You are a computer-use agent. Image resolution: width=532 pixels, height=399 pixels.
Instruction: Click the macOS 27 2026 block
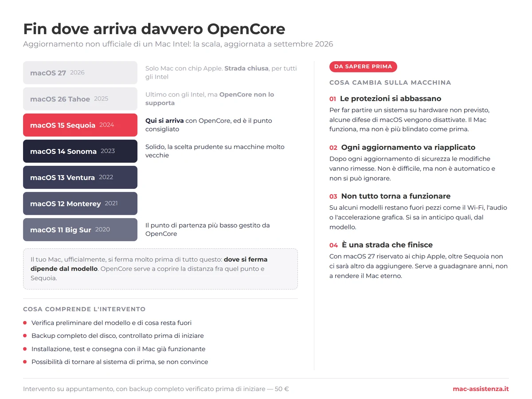click(80, 73)
